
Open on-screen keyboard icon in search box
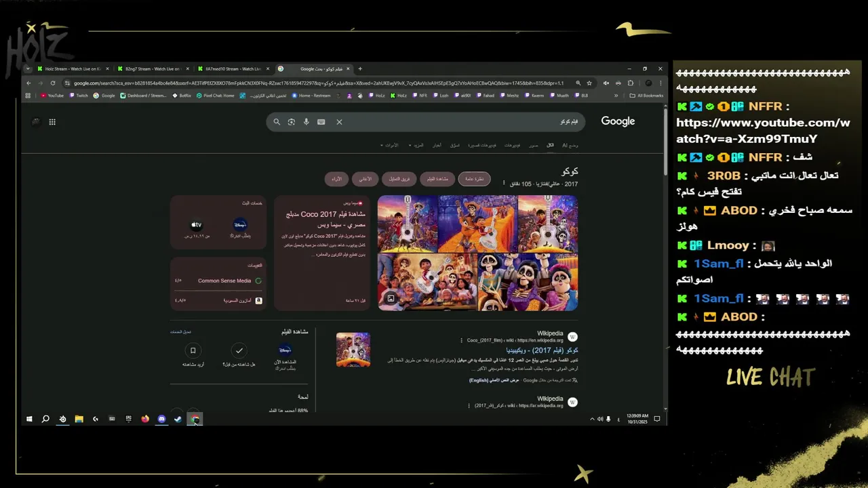pos(321,122)
